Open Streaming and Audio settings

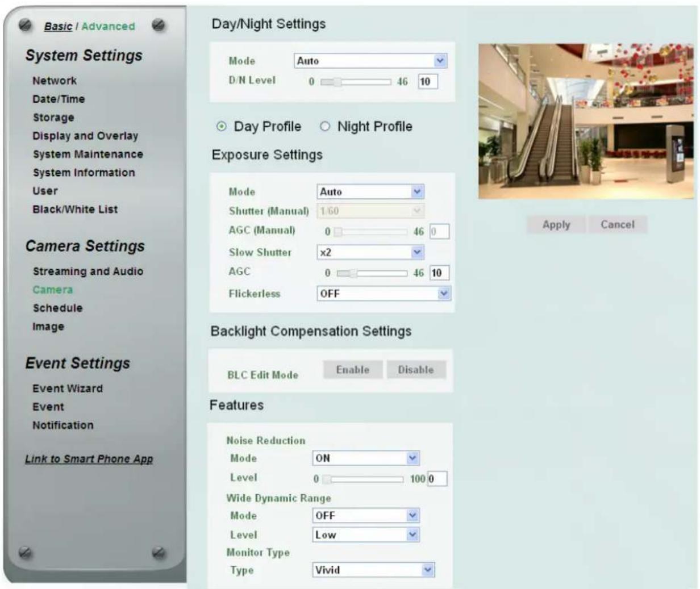[x=88, y=271]
